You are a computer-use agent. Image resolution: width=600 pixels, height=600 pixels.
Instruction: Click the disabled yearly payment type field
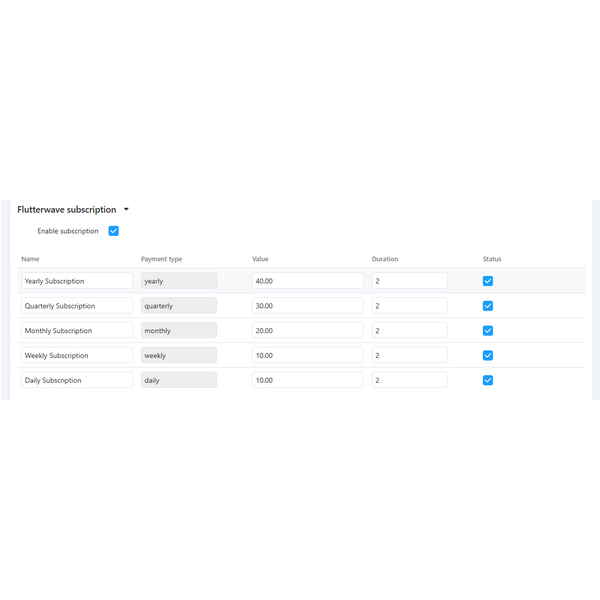click(178, 281)
